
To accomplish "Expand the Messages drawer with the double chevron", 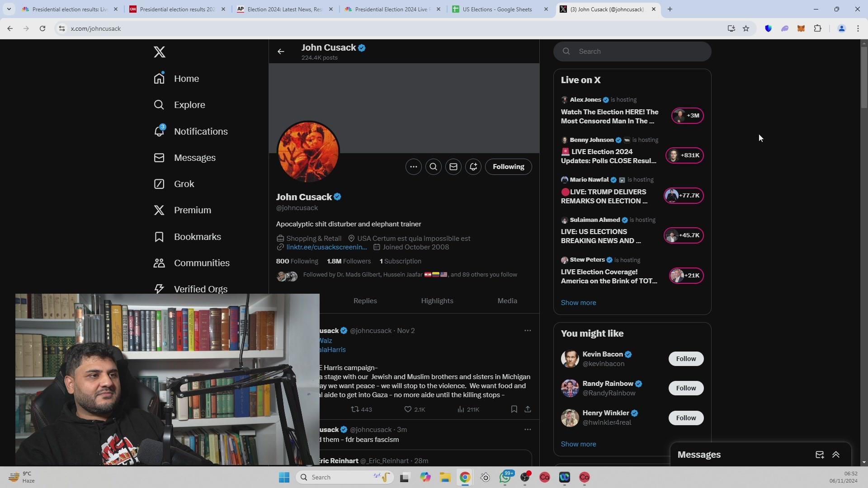I will pos(836,455).
